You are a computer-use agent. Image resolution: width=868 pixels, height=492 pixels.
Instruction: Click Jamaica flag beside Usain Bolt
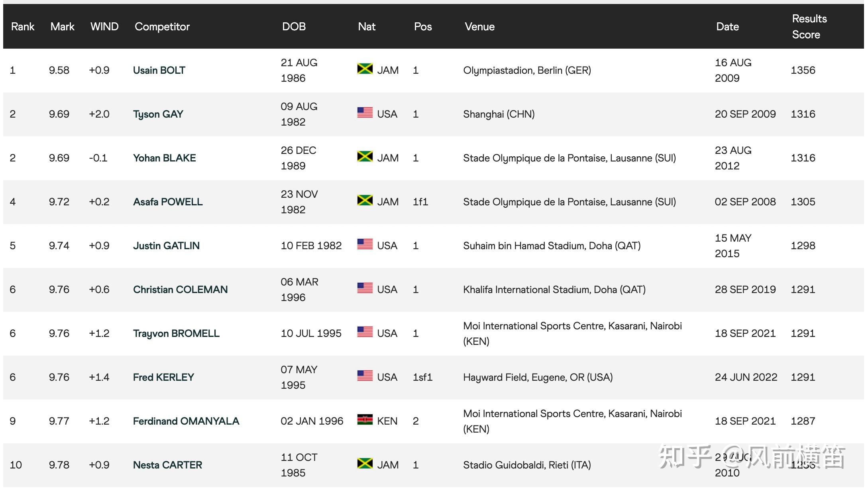pyautogui.click(x=365, y=69)
